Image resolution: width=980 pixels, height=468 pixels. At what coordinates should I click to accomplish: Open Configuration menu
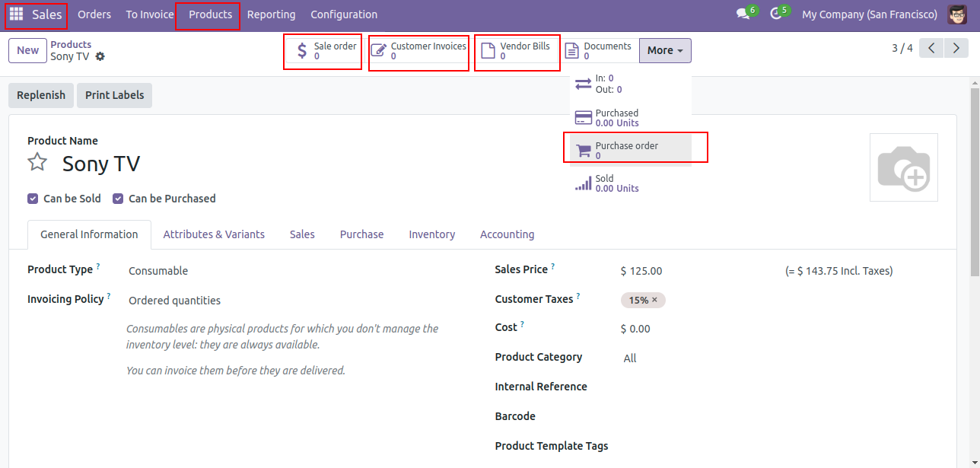pyautogui.click(x=344, y=14)
